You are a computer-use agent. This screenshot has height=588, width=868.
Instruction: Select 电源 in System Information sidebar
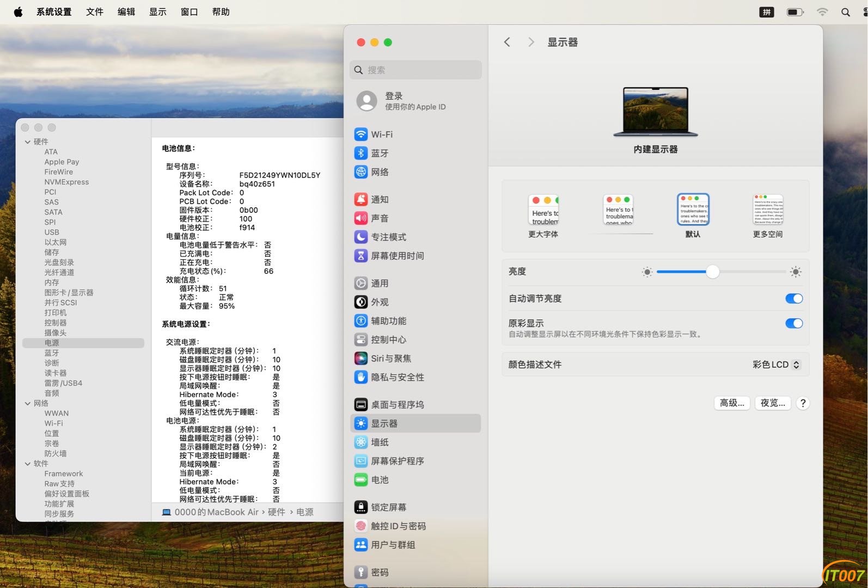[83, 343]
